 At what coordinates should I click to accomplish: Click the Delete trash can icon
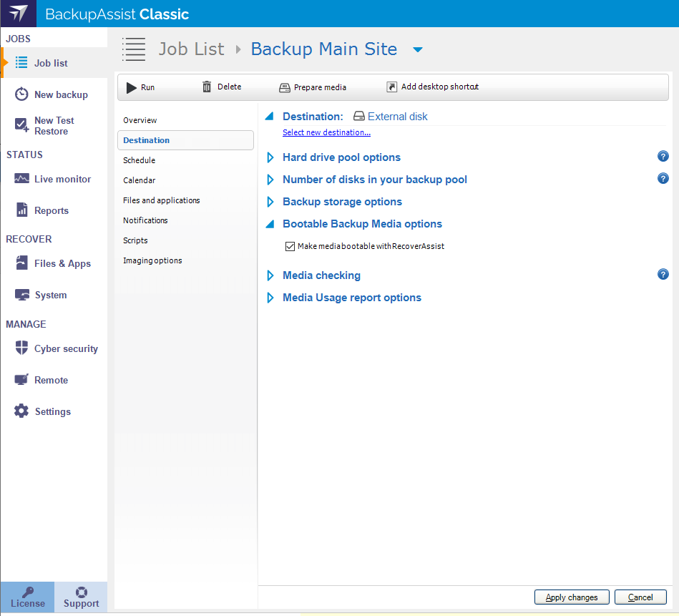click(207, 87)
